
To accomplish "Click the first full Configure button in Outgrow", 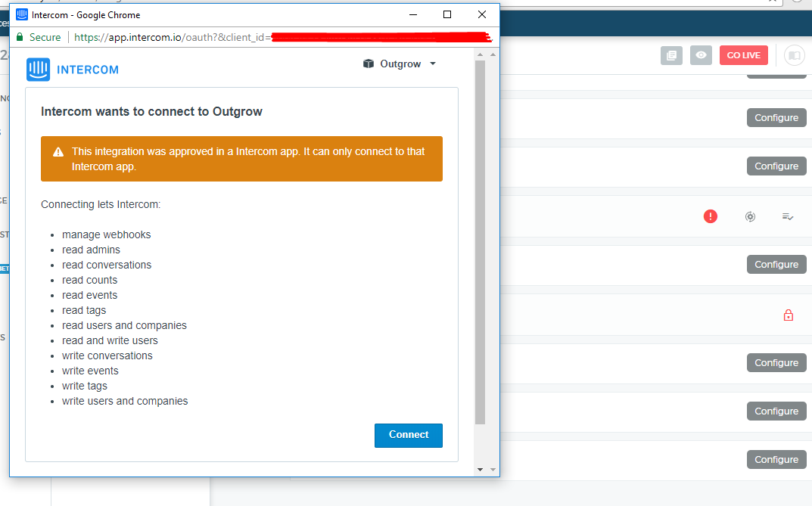I will [776, 118].
